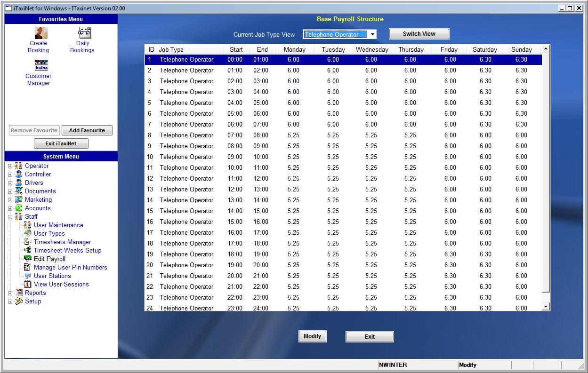This screenshot has height=373, width=588.
Task: Select the 22:00 to 23:00 payroll row
Action: coord(343,298)
